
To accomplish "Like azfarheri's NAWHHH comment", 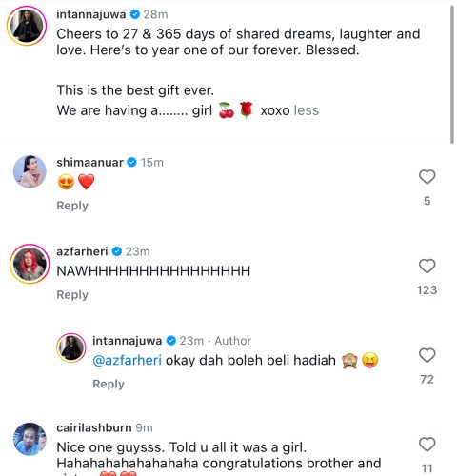I will pos(427,267).
